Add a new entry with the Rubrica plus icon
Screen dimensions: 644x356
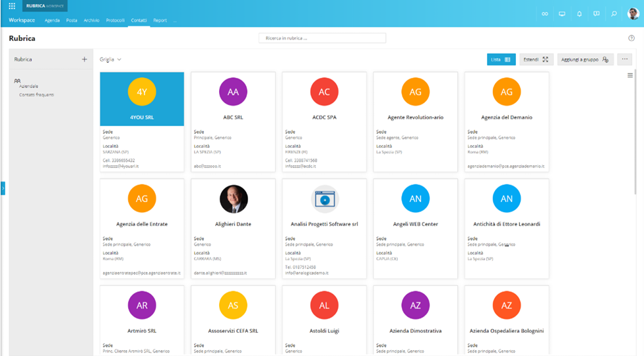[84, 59]
